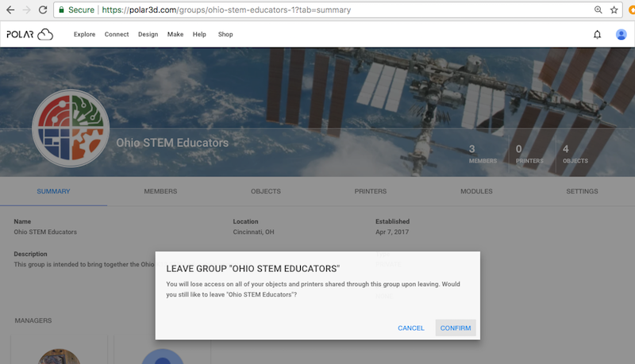Click the zoom magnifier icon in address bar
This screenshot has width=635, height=364.
tap(598, 10)
